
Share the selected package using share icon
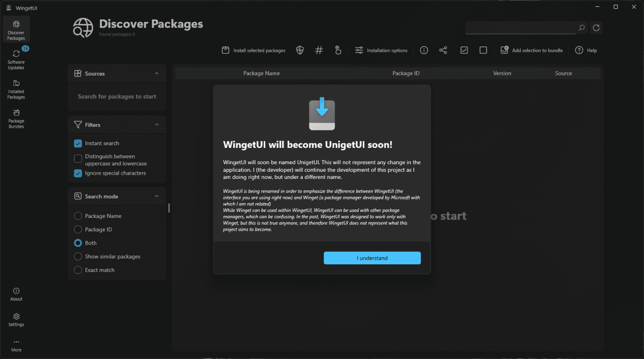tap(443, 50)
